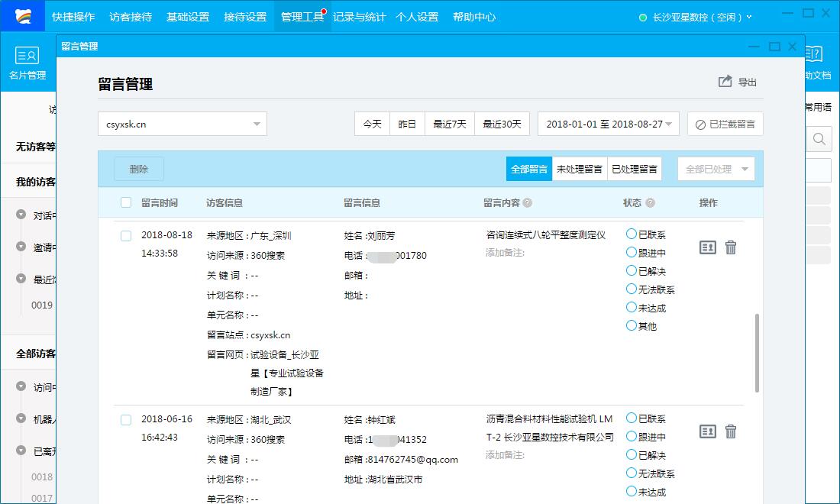Open the help document icon
Viewport: 840px width, 504px height.
click(x=814, y=53)
